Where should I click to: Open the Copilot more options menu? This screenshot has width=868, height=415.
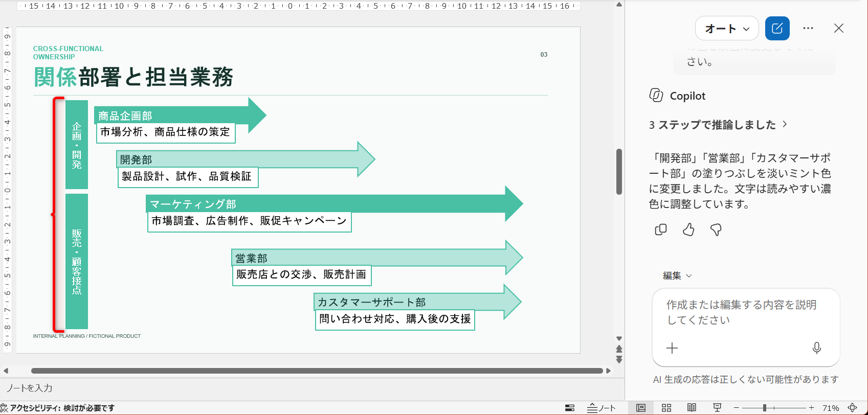click(x=808, y=28)
